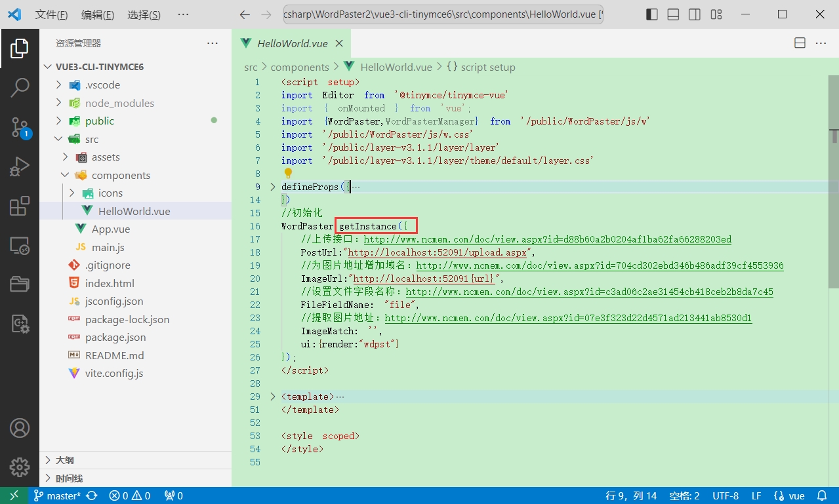Screen dimensions: 839x504
Task: Open package.json in the explorer
Action: 115,337
